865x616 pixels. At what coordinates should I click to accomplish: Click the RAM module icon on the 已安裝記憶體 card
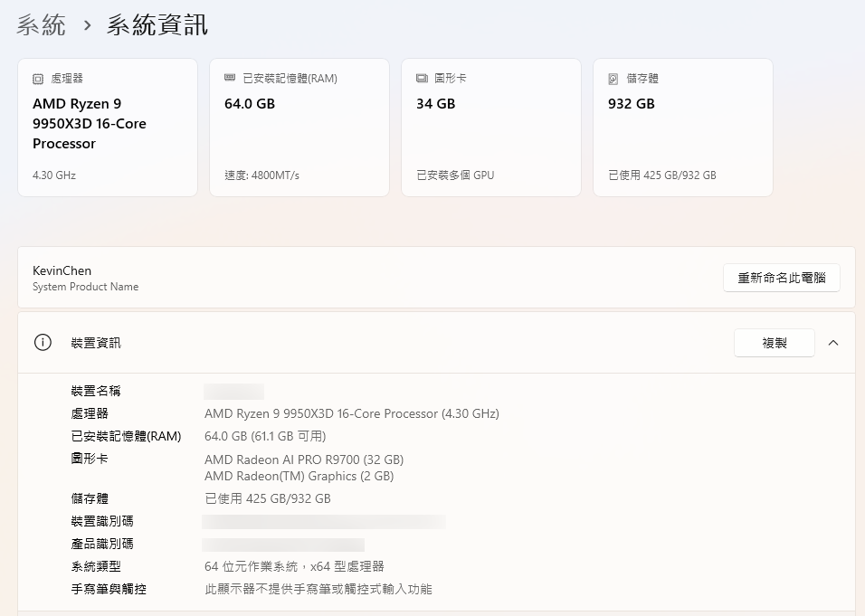(x=230, y=78)
